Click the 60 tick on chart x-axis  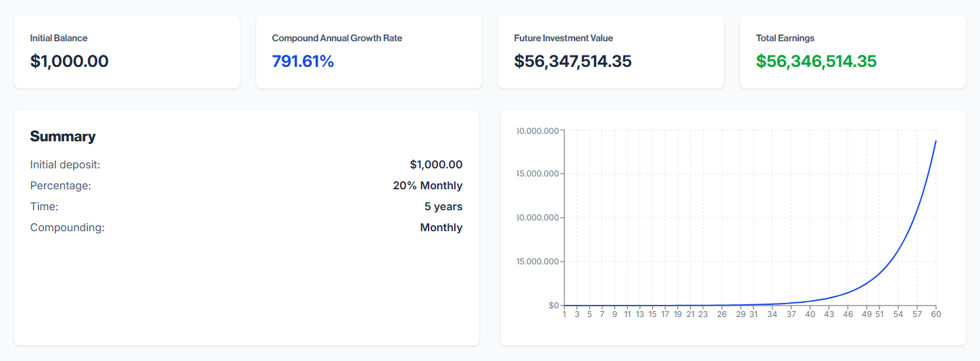pos(935,314)
